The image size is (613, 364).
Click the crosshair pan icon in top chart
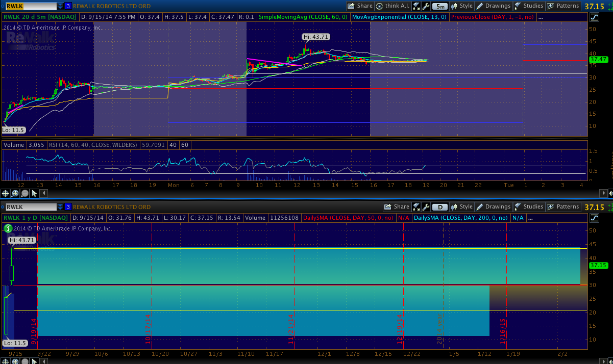coord(6,193)
